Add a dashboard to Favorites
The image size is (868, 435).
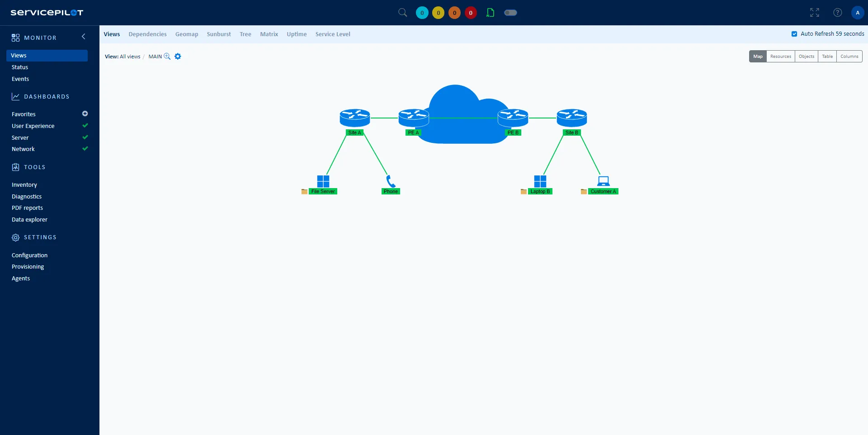point(85,113)
